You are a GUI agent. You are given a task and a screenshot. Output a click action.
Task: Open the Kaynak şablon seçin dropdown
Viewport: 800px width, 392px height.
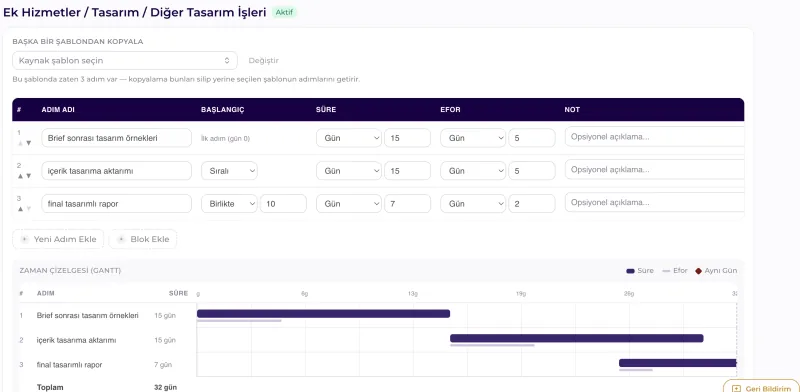[125, 60]
